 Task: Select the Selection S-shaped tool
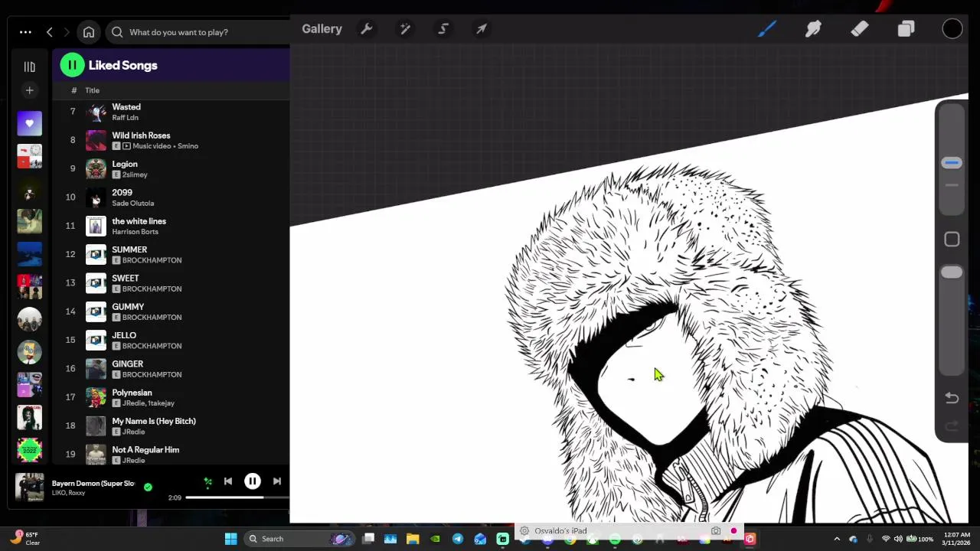point(443,29)
